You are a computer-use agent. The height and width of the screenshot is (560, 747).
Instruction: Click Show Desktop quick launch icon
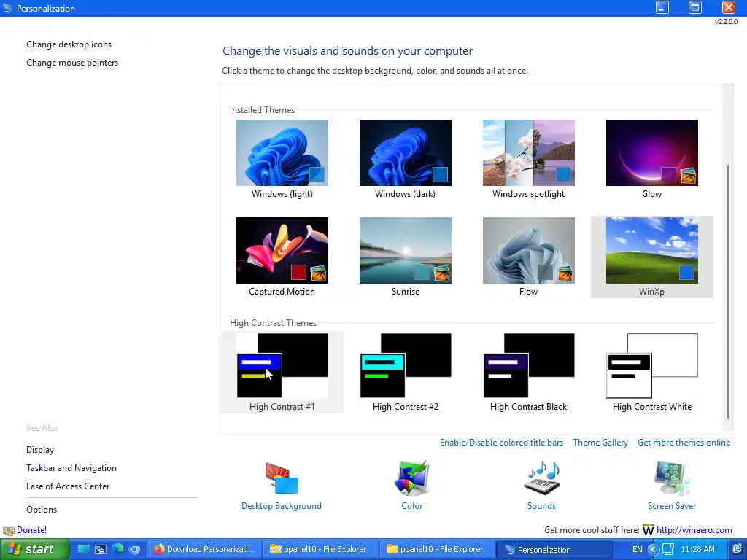coord(83,550)
